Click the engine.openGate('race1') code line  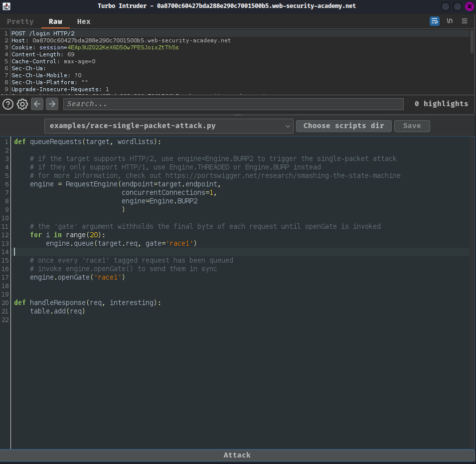(x=77, y=278)
